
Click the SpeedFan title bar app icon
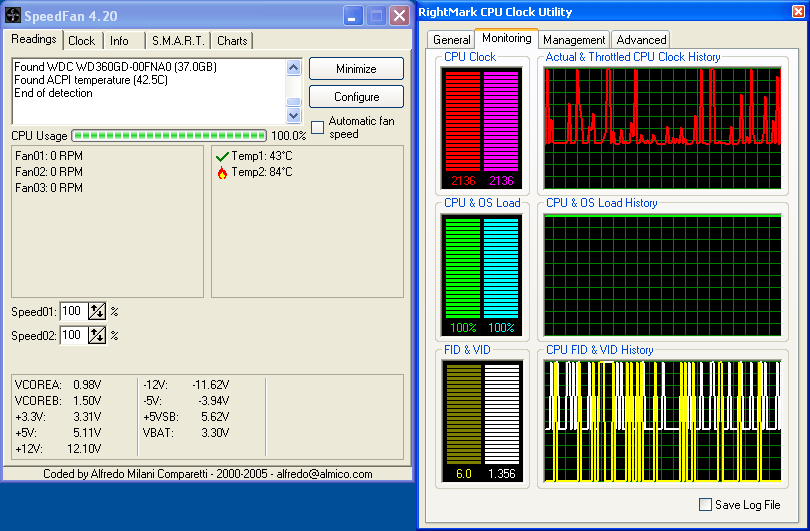(x=15, y=15)
